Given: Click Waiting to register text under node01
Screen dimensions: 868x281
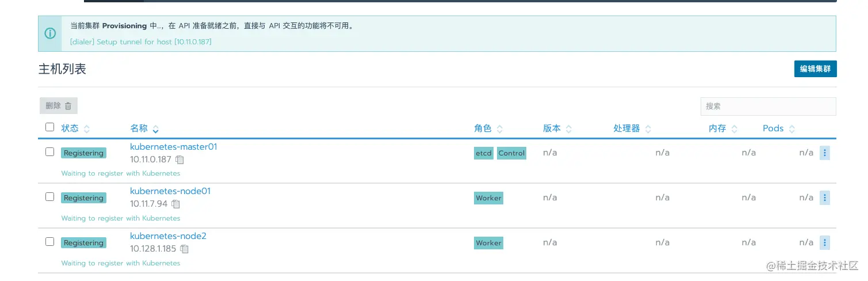Looking at the screenshot, I should [121, 218].
